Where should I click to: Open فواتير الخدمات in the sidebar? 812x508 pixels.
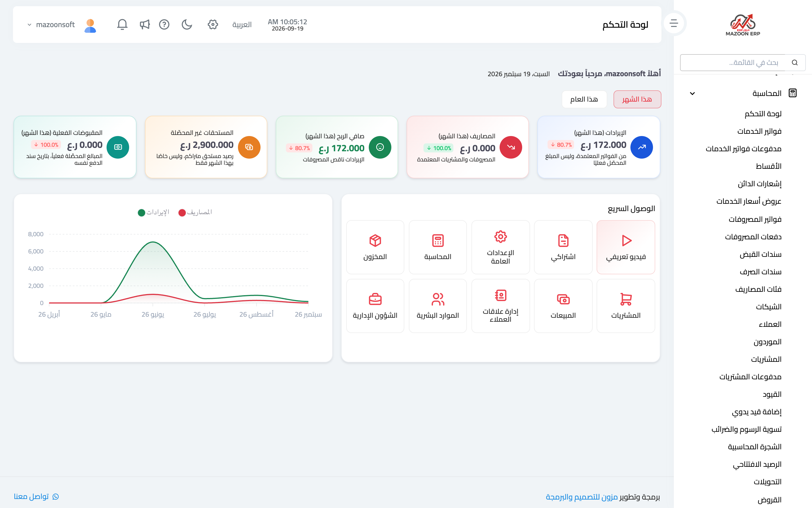click(759, 131)
